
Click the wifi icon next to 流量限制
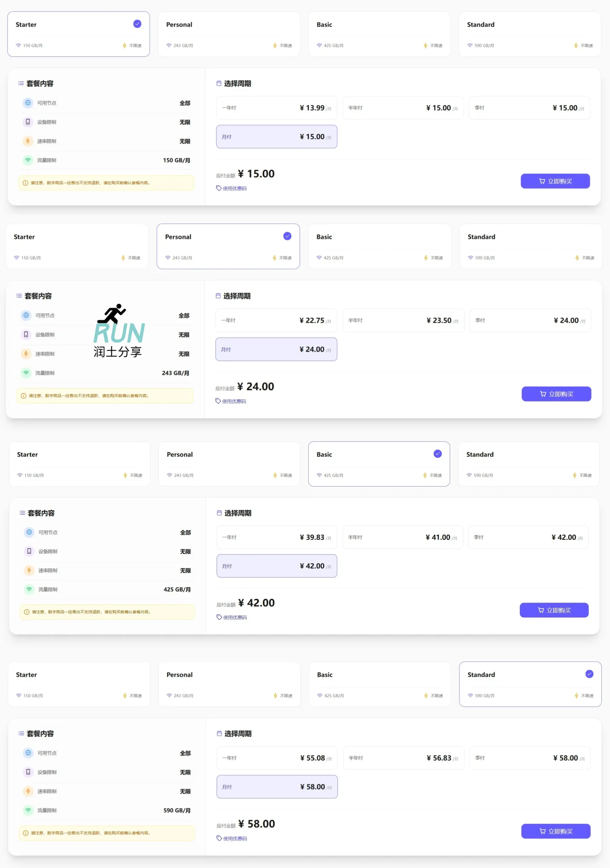[27, 160]
